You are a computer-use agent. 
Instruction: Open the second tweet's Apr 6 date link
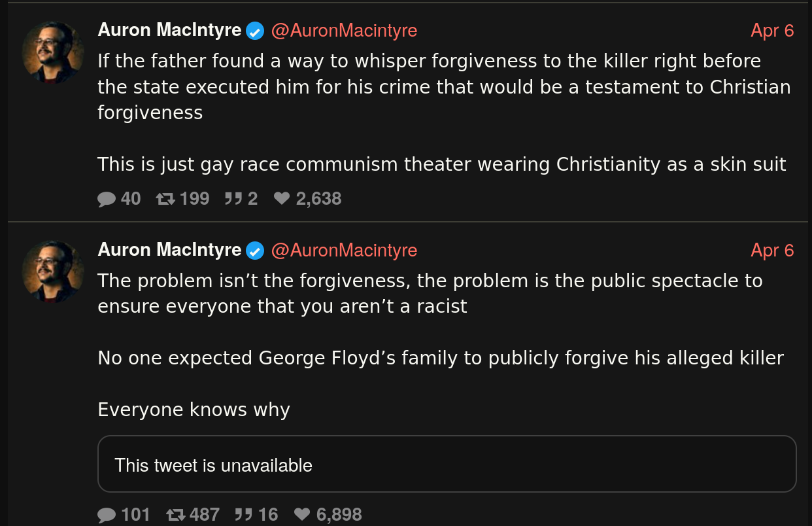pos(772,251)
